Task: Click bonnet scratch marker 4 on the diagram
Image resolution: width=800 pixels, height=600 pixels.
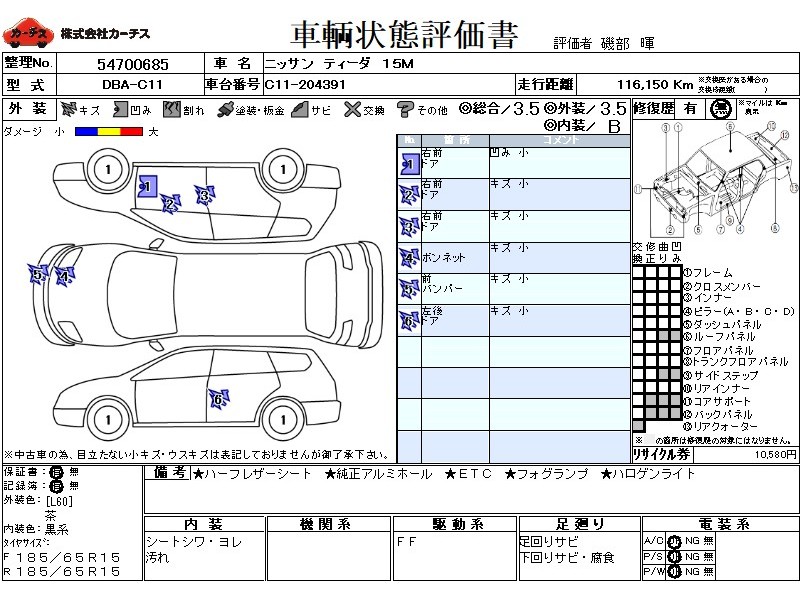Action: click(64, 277)
